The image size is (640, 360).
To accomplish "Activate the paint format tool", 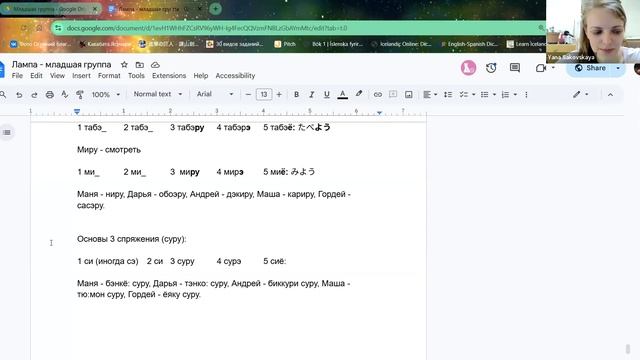I will 80,95.
